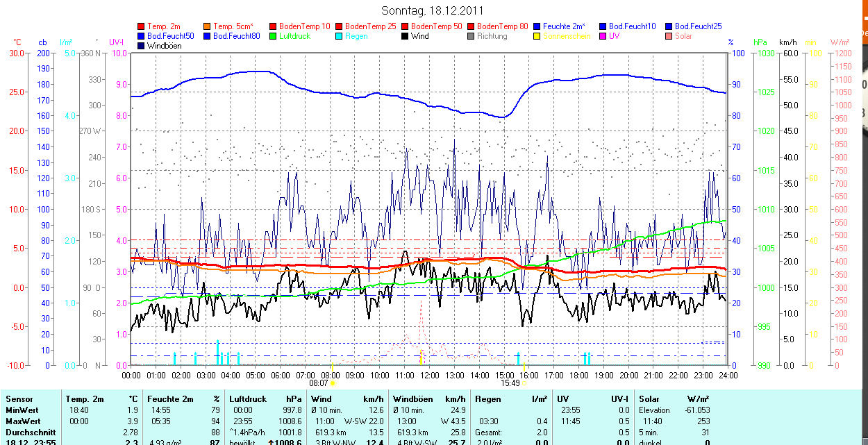Select the Feuchte 2m legend entry
This screenshot has width=868, height=445.
[x=562, y=26]
